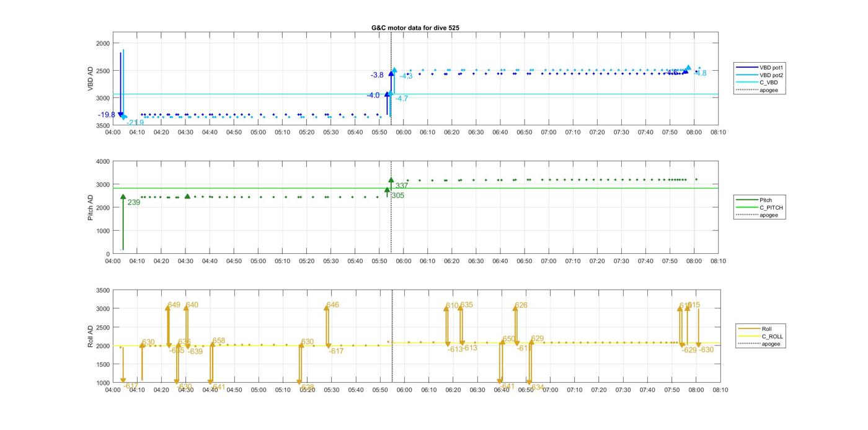Viewport: 868px width, 430px height.
Task: Click the '-4.0' VBD data label
Action: tap(373, 95)
